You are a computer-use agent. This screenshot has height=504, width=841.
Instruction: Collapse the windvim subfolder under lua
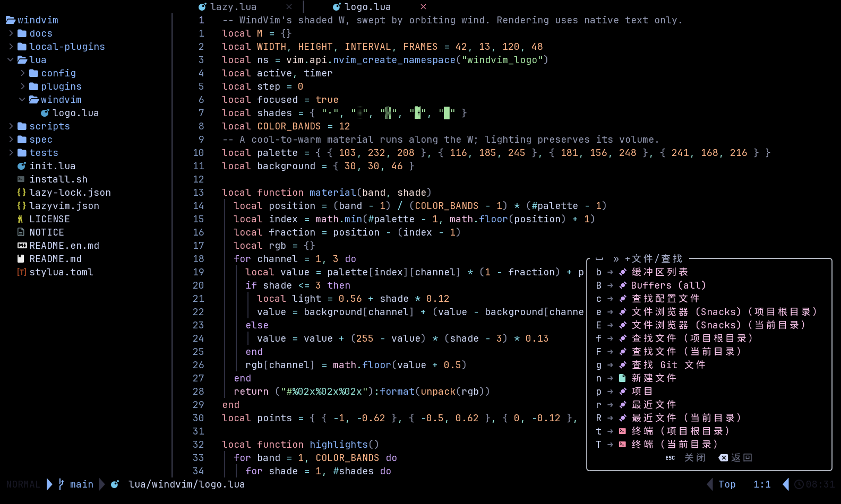(22, 100)
